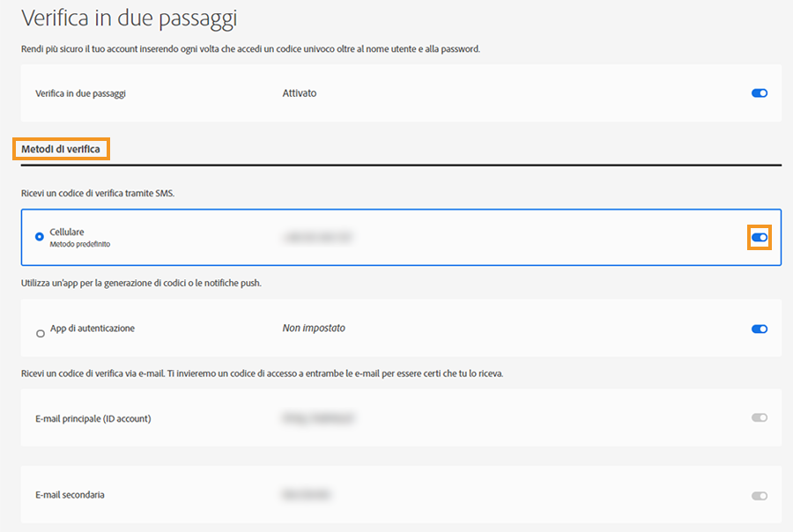This screenshot has height=532, width=793.
Task: Select the Cellulare radio button
Action: tap(39, 236)
